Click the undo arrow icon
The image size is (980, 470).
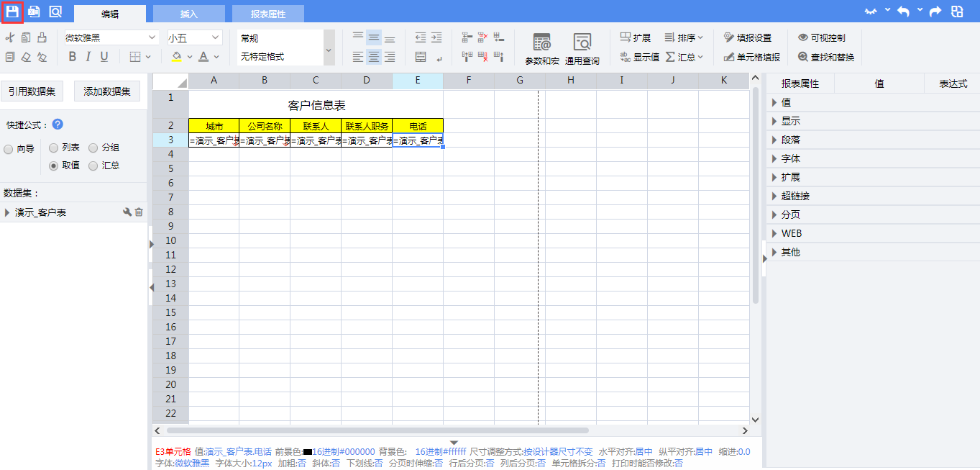click(903, 12)
